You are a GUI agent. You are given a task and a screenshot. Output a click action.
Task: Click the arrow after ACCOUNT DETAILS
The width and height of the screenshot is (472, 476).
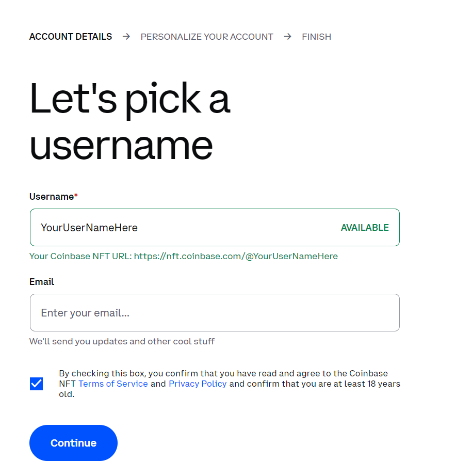126,37
